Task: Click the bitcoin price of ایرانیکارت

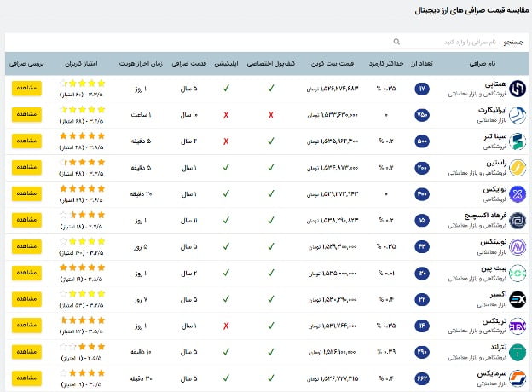Action: (x=332, y=115)
